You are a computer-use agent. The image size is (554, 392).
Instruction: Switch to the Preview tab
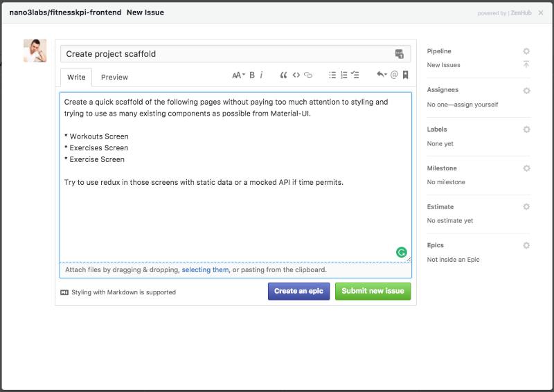[114, 77]
